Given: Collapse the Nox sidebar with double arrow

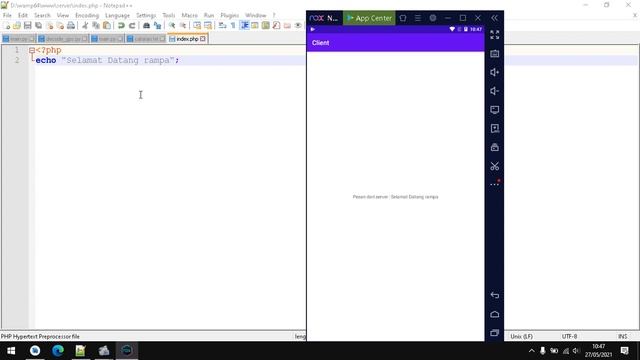Looking at the screenshot, I should coord(494,18).
